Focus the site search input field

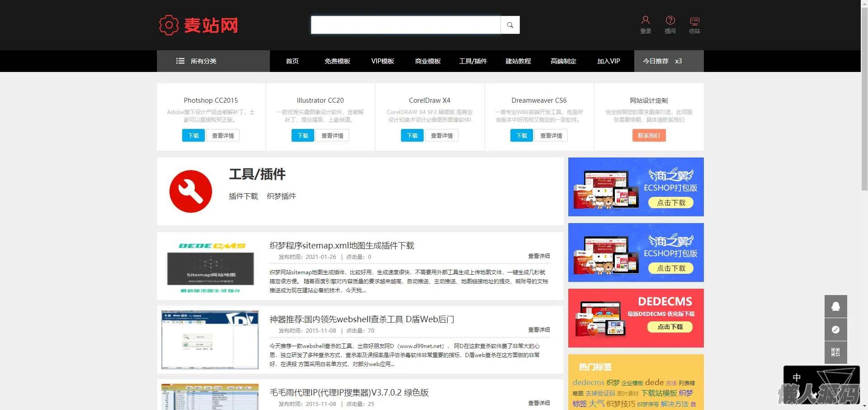(406, 25)
